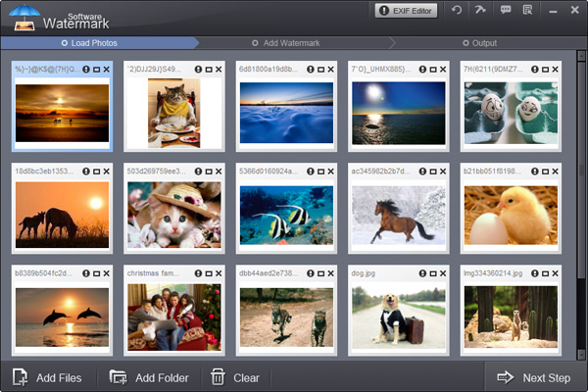Show info for 6d81800a19d8b... photo
Screen dimensions: 588x392
point(311,70)
